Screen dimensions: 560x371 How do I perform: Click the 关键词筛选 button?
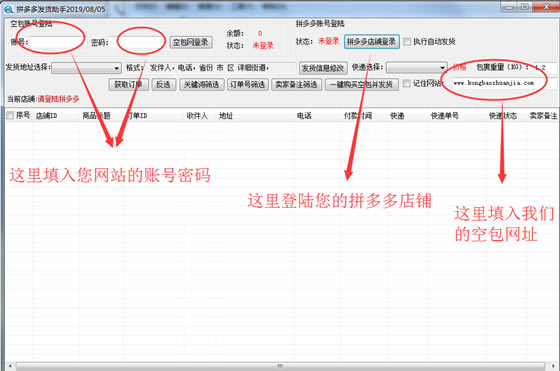[201, 85]
